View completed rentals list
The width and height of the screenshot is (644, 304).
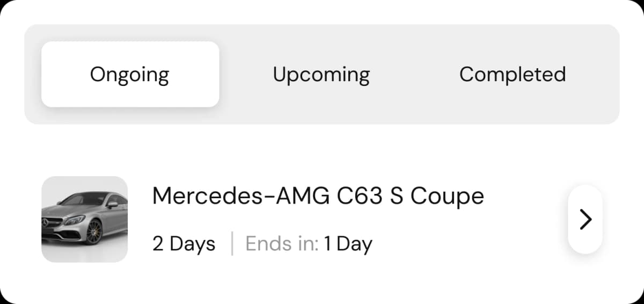click(513, 74)
